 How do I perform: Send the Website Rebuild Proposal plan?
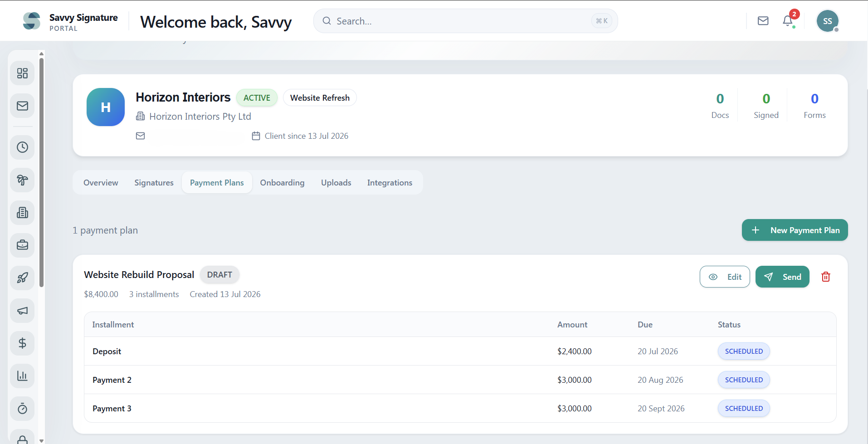click(782, 277)
